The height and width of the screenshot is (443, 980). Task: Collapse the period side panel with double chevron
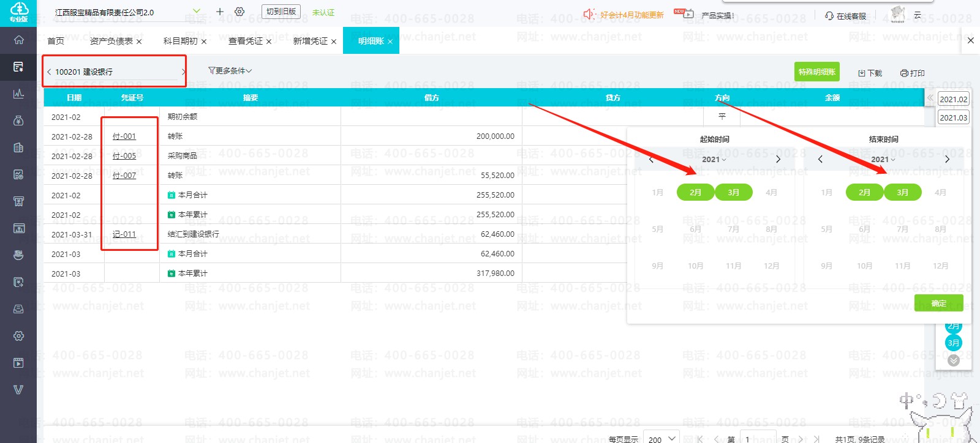click(x=930, y=98)
